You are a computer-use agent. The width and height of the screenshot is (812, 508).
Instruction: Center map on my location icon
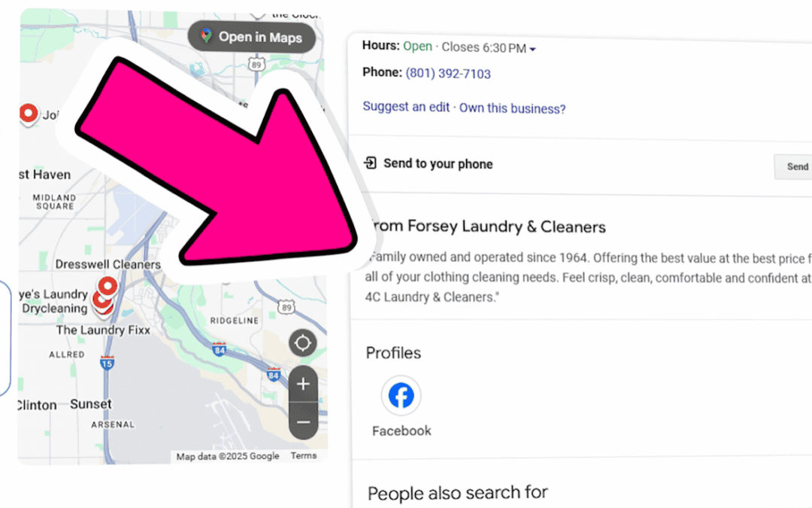(303, 342)
